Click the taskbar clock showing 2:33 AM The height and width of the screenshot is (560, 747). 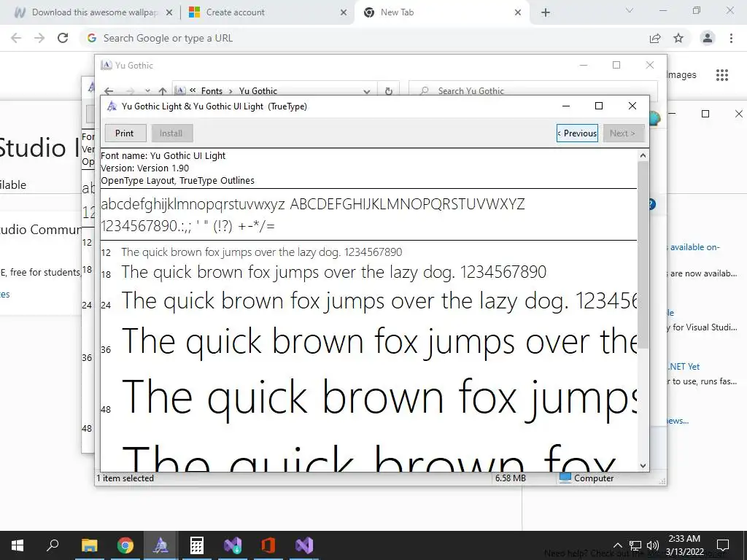click(x=684, y=545)
